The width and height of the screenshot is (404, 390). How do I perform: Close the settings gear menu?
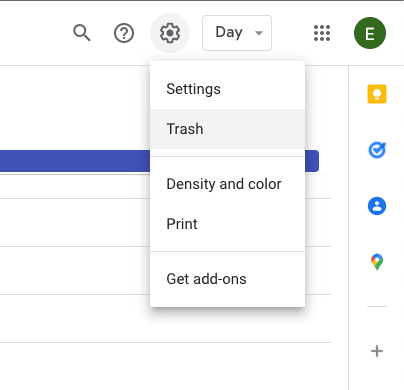pos(170,33)
